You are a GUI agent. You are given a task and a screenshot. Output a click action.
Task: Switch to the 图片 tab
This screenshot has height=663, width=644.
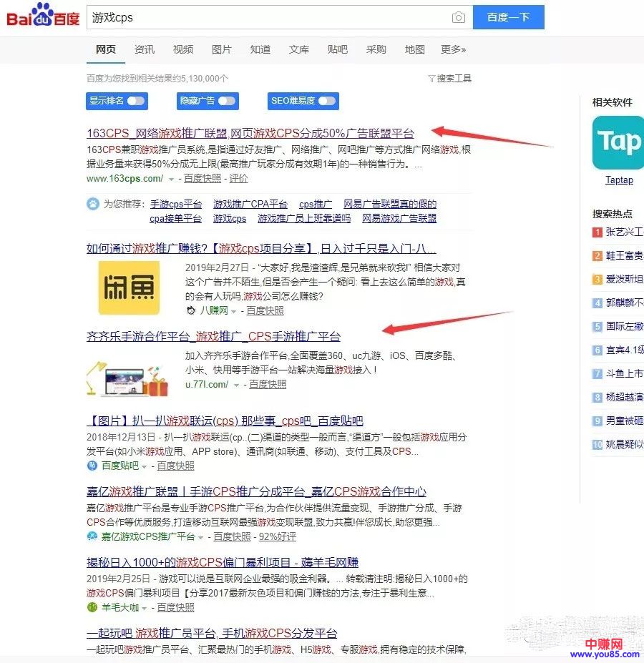coord(222,50)
